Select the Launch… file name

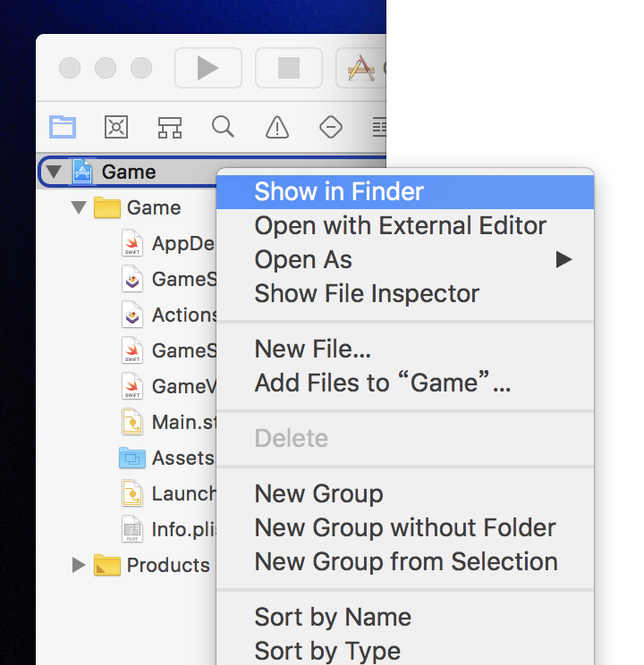184,493
